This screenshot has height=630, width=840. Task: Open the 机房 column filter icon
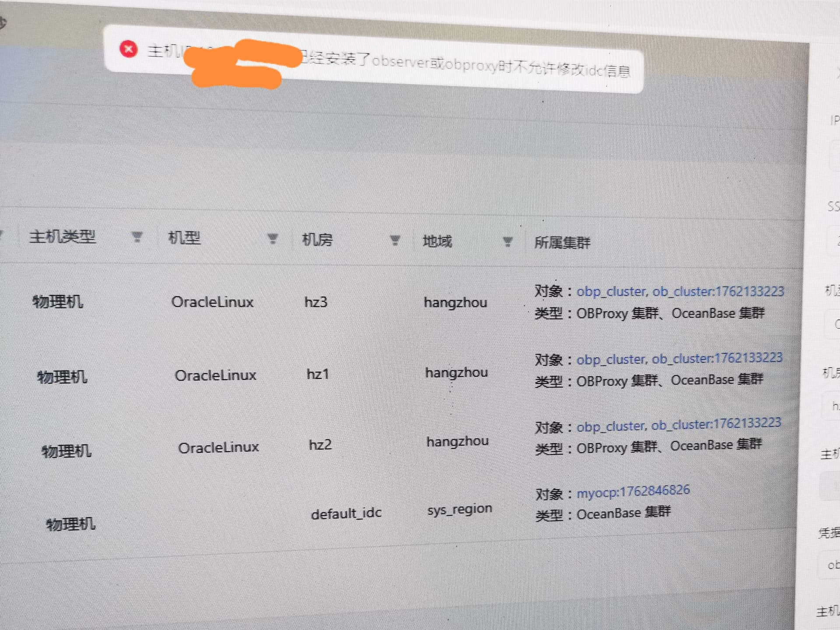click(x=395, y=240)
